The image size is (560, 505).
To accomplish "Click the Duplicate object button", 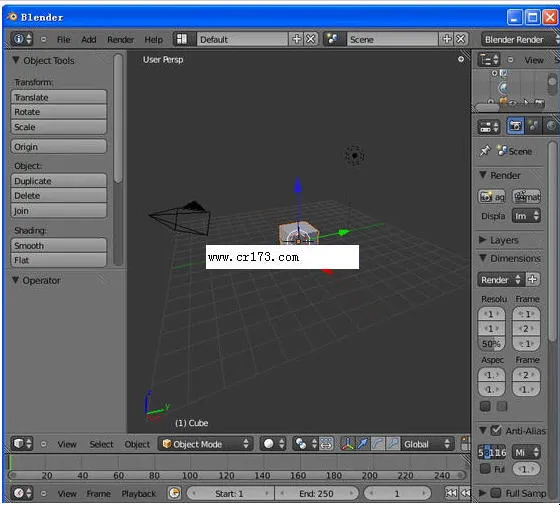I will [x=59, y=181].
